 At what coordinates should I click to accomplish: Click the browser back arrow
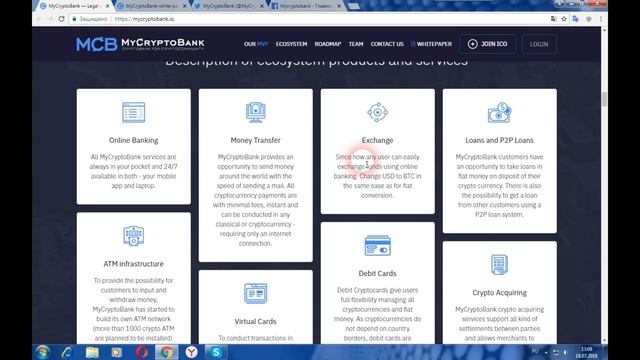click(x=39, y=19)
